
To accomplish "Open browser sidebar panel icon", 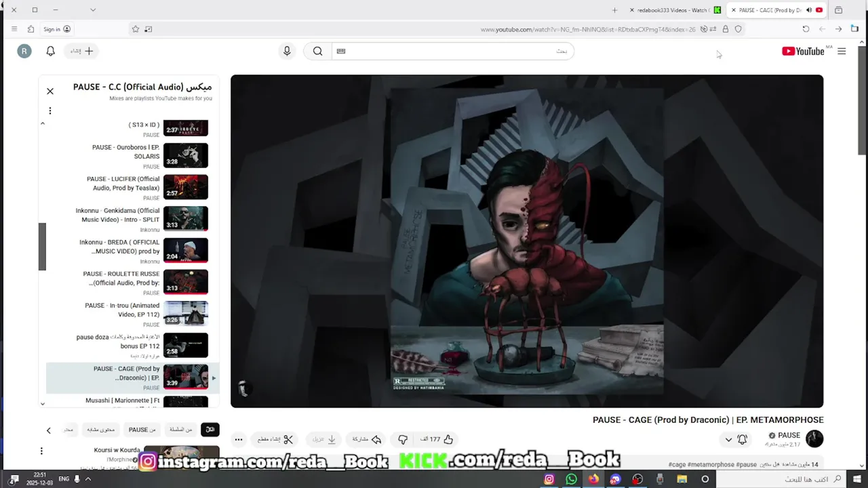I will (854, 29).
